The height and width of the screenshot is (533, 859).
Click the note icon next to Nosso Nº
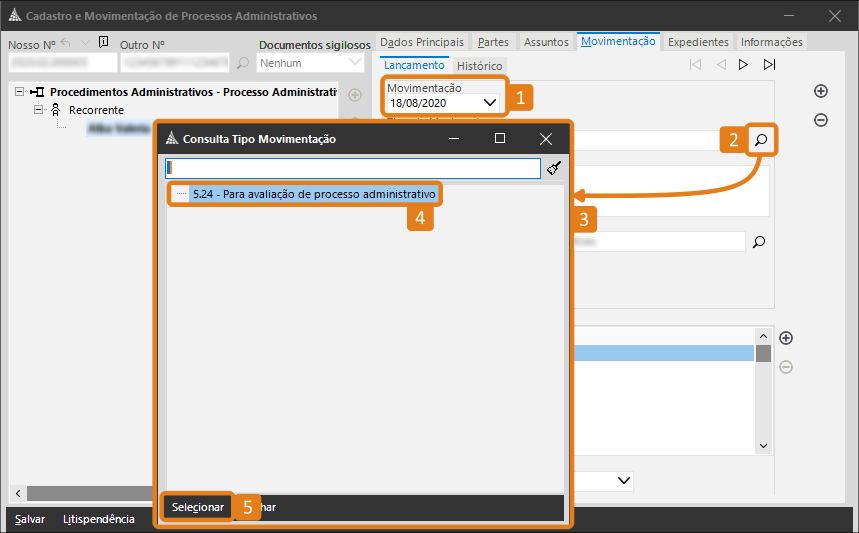(104, 43)
